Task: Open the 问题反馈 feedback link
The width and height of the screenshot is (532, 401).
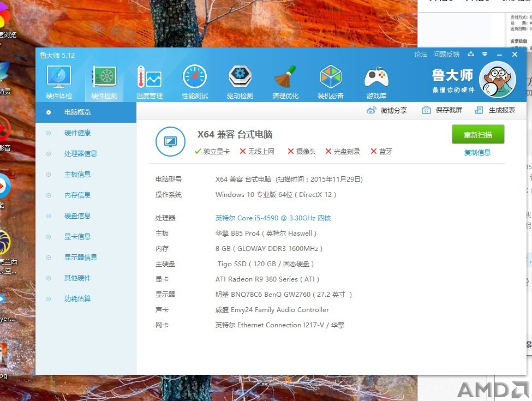Action: (x=446, y=54)
